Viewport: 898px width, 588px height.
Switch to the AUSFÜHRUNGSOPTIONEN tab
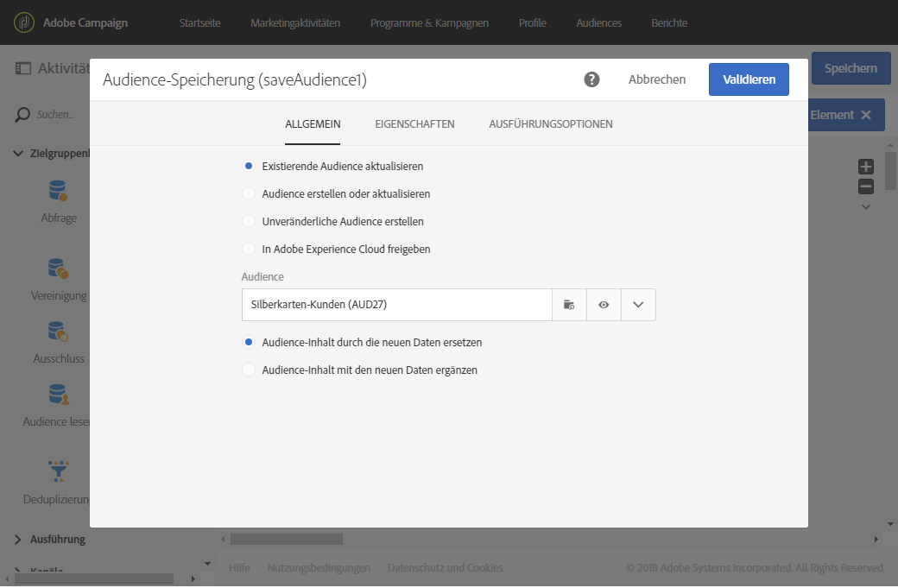click(551, 124)
